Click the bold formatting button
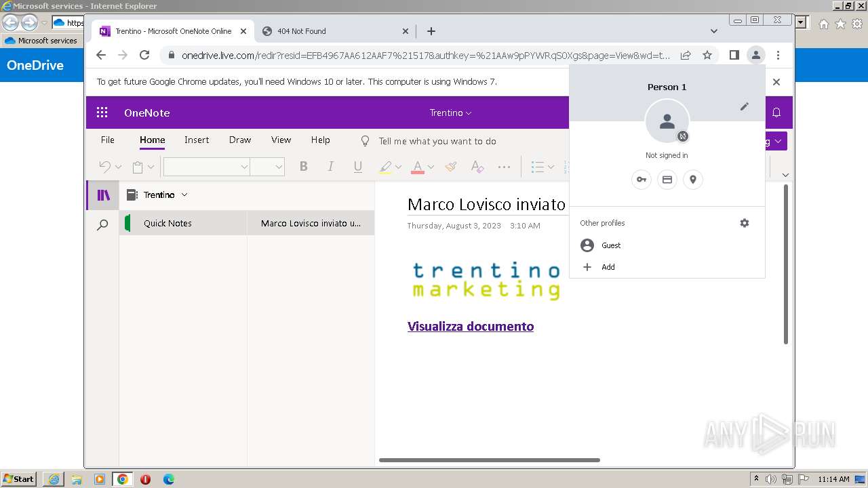Image resolution: width=868 pixels, height=488 pixels. [303, 167]
